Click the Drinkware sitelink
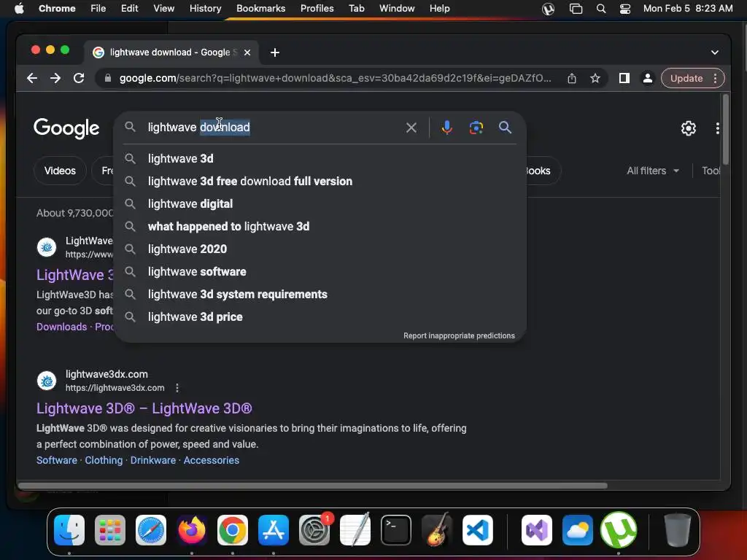 [x=153, y=461]
